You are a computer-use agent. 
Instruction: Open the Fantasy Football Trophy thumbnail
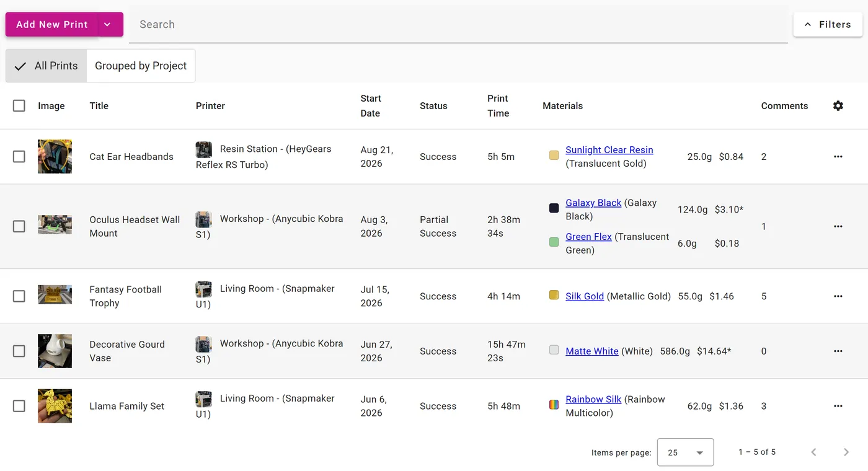55,294
